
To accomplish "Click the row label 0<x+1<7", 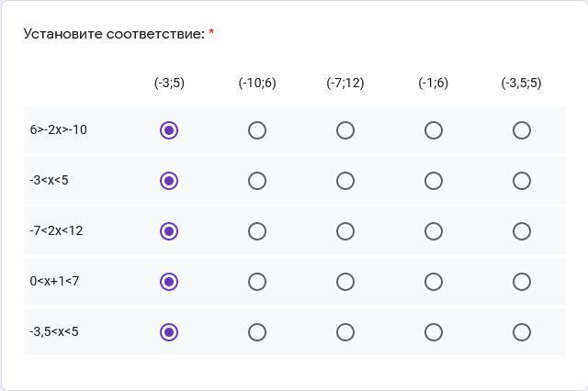I will (54, 281).
